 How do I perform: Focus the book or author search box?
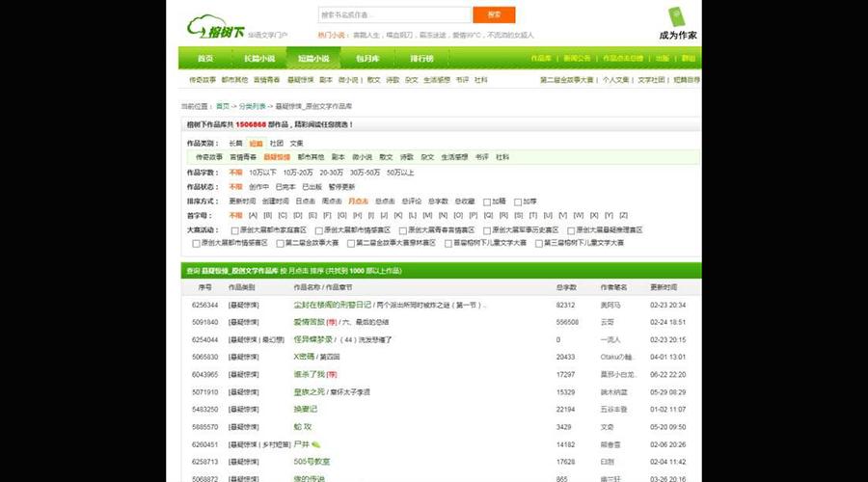[x=394, y=14]
